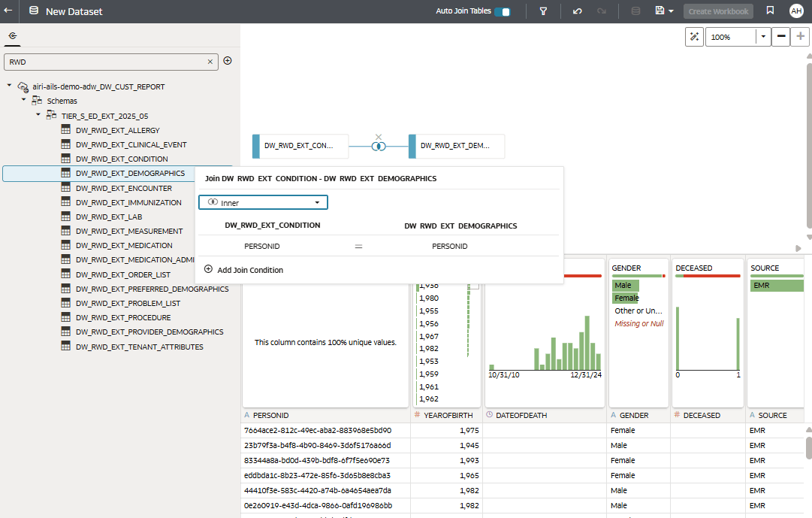Click the back arrow beside New Dataset

point(8,11)
